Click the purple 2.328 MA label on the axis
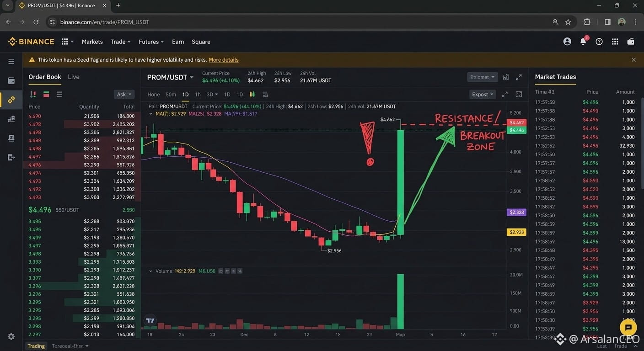 pos(517,213)
